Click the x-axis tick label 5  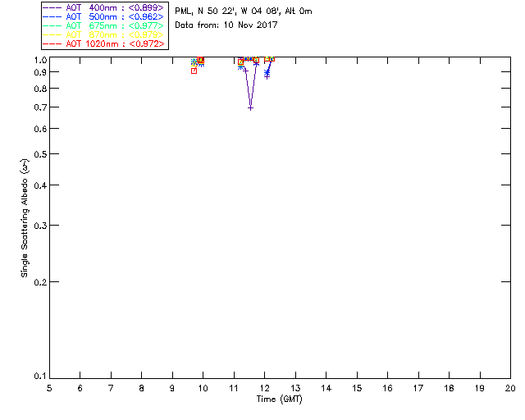(49, 389)
